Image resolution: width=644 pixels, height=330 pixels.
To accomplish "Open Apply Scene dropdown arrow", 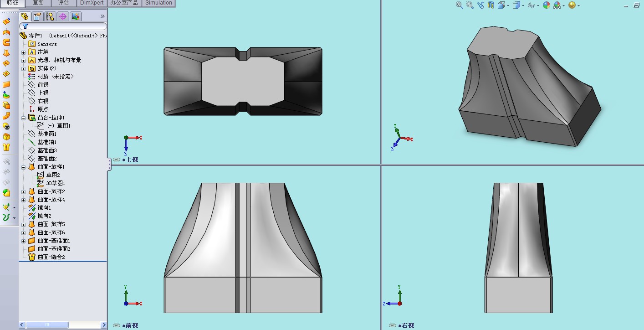I will [x=563, y=5].
